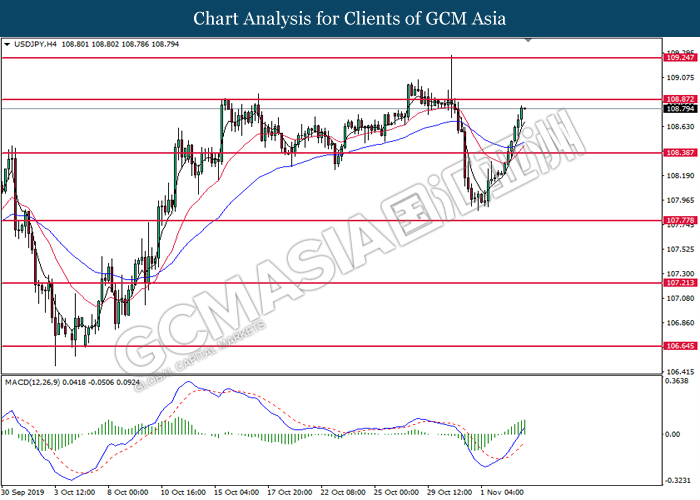
Task: Click the 106.415 price scale value
Action: coord(680,371)
